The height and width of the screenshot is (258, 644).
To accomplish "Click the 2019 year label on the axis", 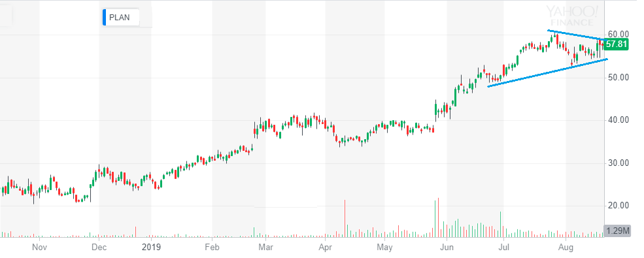I will point(151,248).
